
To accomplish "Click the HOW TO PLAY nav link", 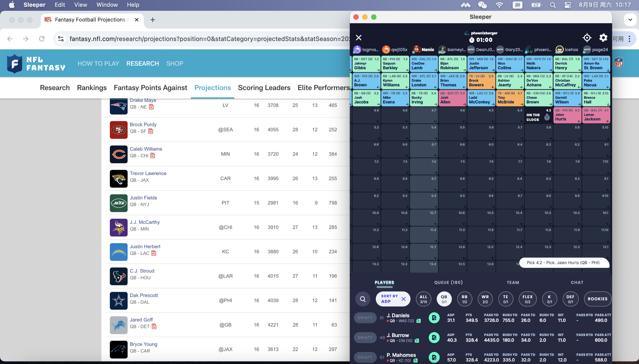I will (x=98, y=64).
